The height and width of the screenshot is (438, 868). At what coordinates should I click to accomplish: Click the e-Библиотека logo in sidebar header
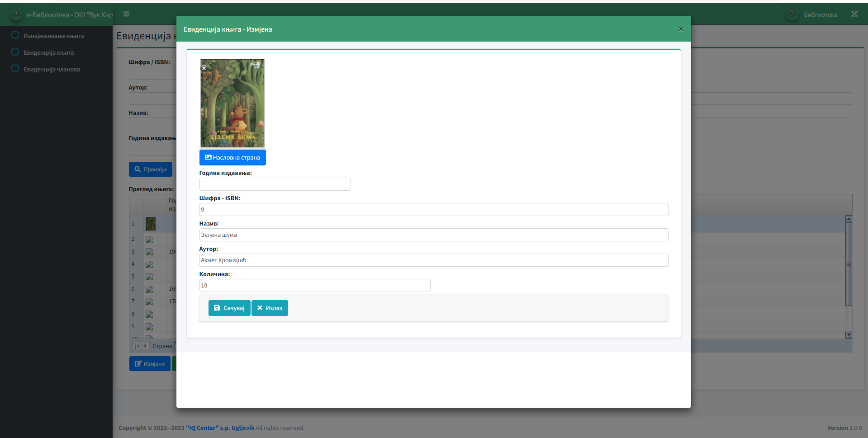pyautogui.click(x=16, y=14)
